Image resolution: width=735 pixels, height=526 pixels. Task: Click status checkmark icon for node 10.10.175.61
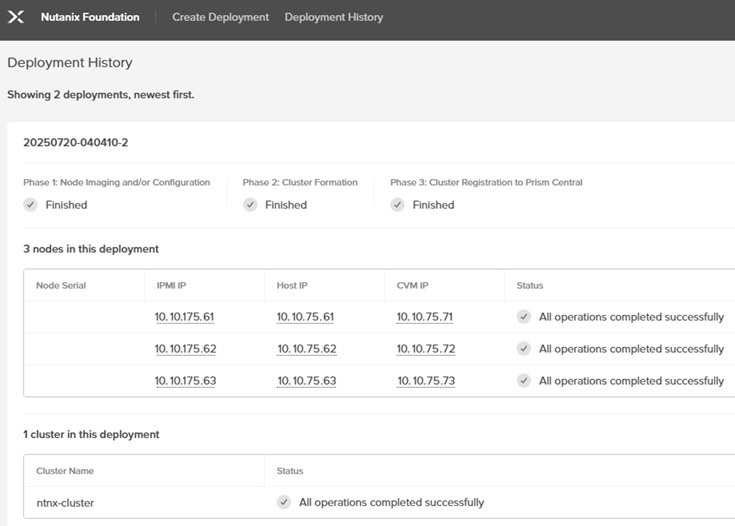tap(524, 317)
